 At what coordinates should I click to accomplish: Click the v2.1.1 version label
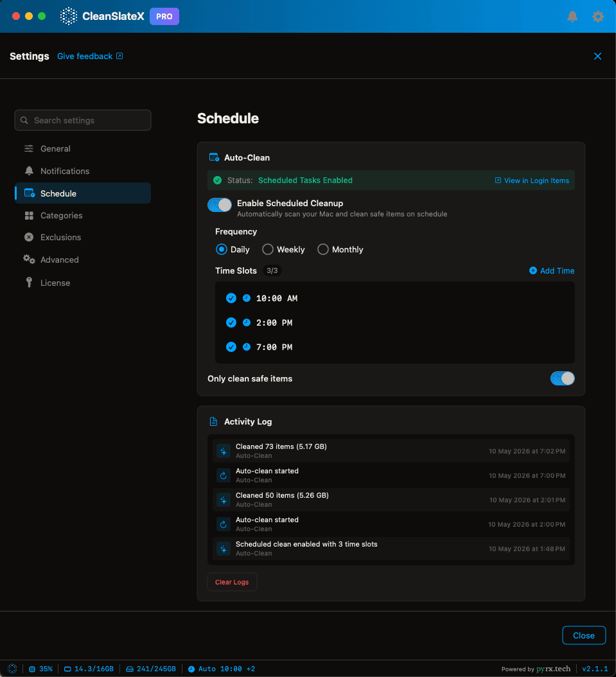(595, 669)
